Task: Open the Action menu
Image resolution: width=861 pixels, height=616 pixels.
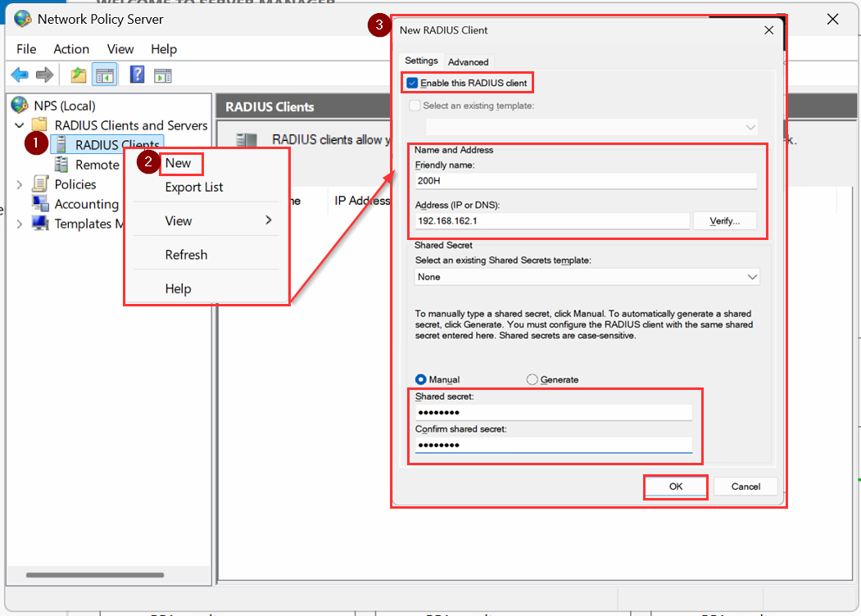Action: pos(71,49)
